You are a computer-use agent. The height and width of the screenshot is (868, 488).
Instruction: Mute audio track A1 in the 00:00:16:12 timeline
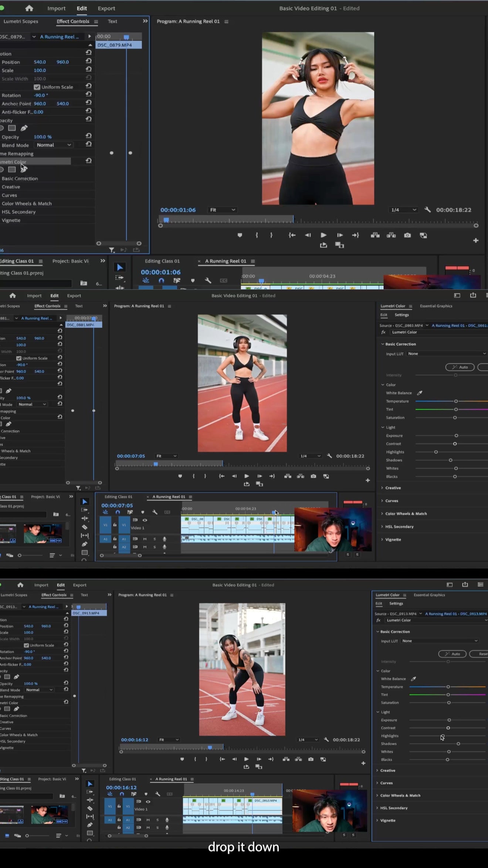(x=148, y=820)
